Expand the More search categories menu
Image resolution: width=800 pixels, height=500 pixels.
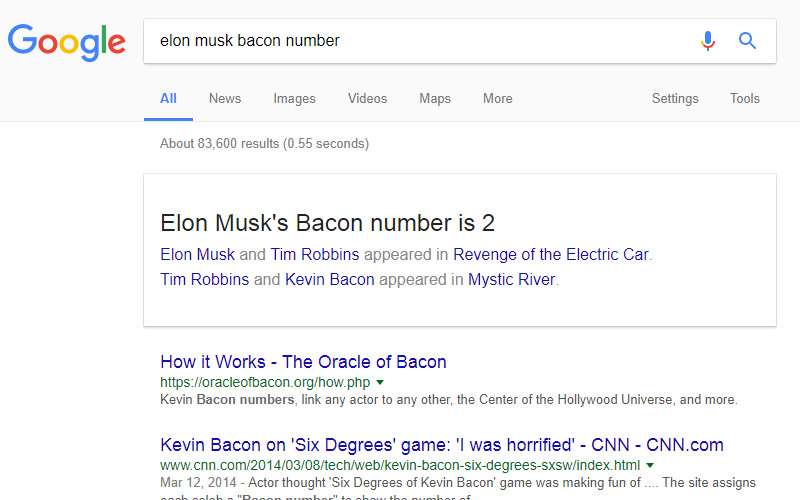[x=497, y=98]
